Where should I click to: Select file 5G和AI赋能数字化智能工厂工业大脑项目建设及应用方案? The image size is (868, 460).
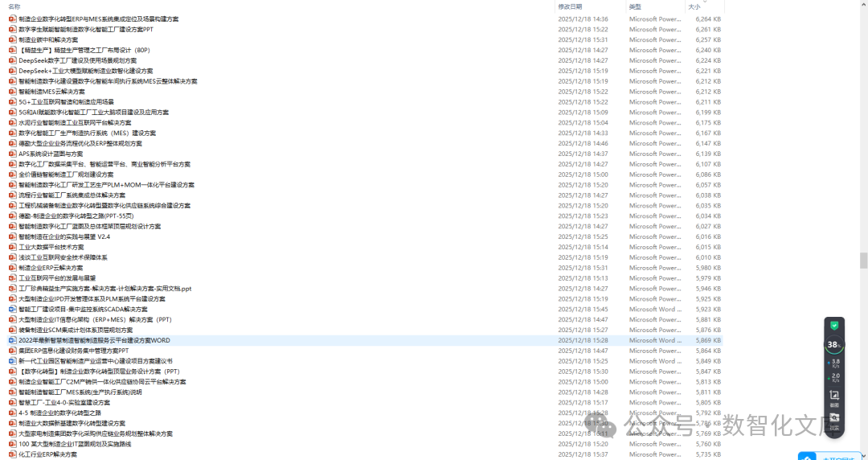(93, 113)
